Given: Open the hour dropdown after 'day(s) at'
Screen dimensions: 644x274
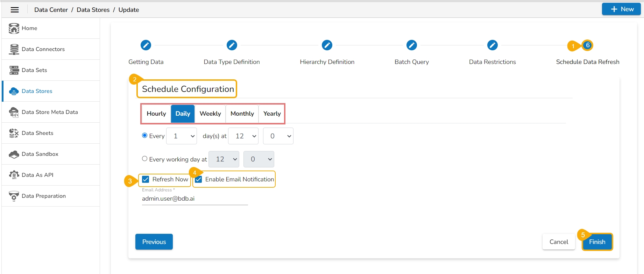Looking at the screenshot, I should pyautogui.click(x=243, y=136).
